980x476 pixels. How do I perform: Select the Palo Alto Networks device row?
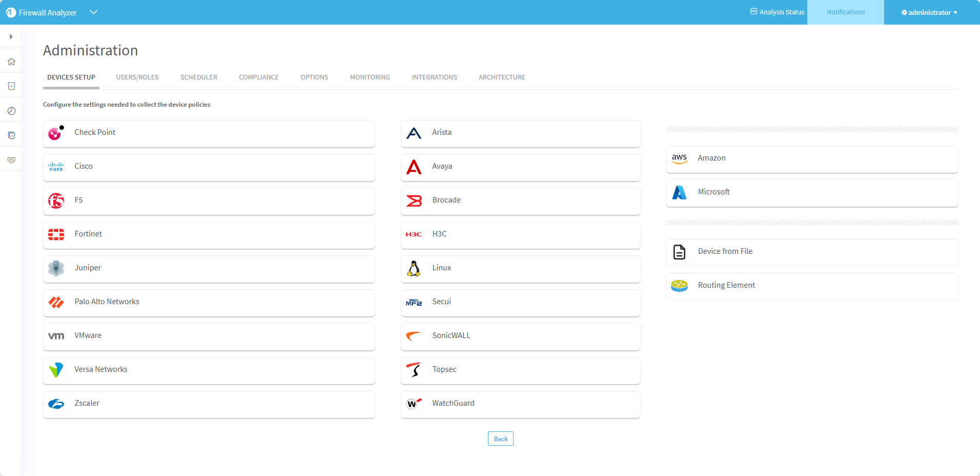coord(209,302)
